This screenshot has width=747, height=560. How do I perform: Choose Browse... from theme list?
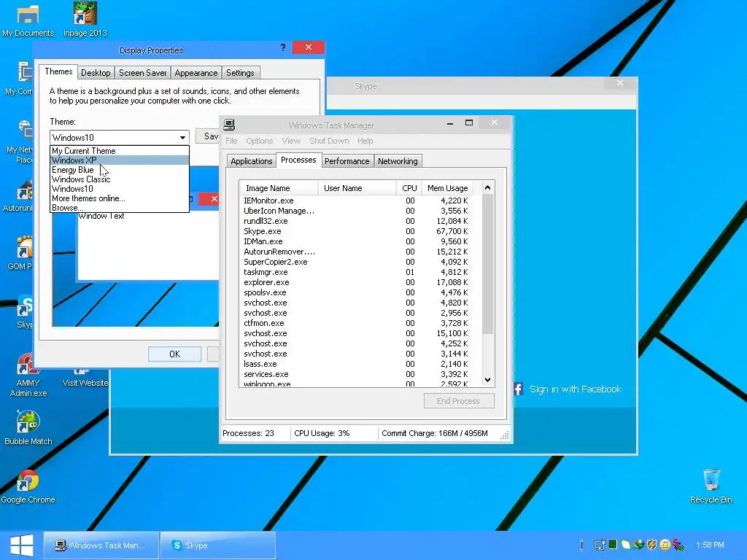click(x=120, y=208)
